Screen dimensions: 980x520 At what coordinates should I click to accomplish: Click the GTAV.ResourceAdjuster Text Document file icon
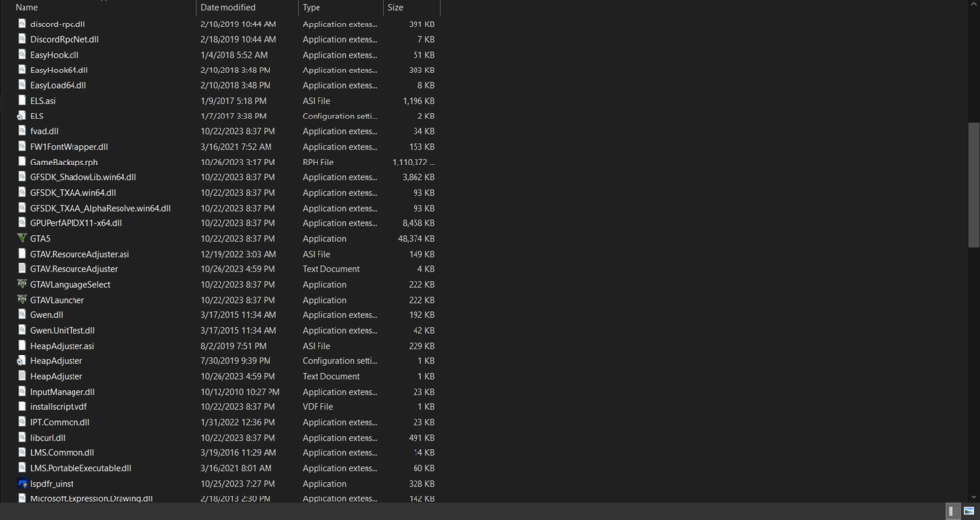pos(22,269)
